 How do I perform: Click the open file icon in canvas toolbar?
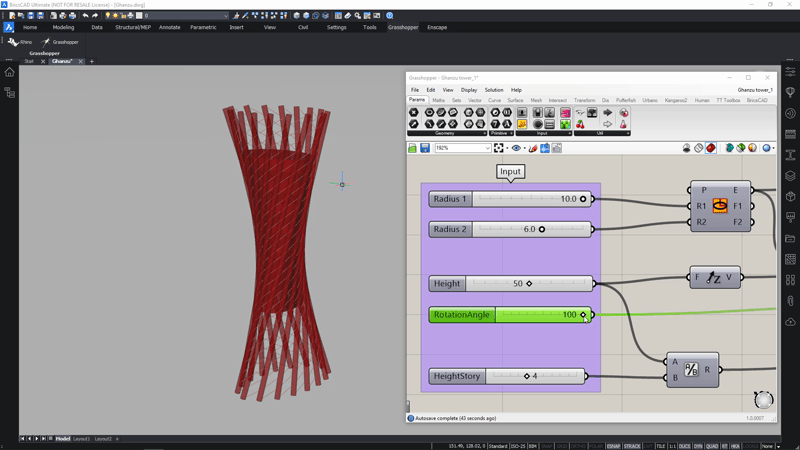click(x=413, y=148)
